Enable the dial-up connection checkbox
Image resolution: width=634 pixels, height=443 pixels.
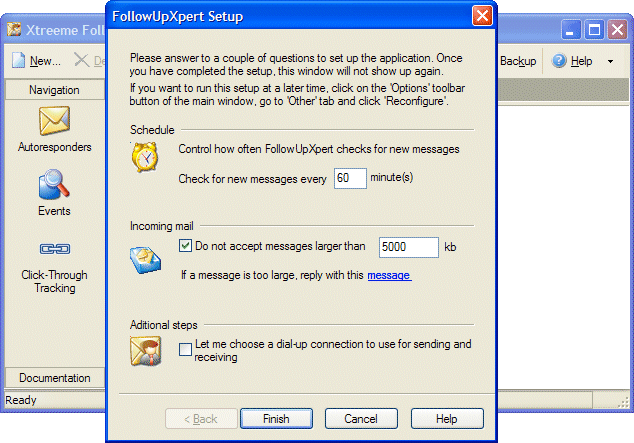pyautogui.click(x=185, y=349)
